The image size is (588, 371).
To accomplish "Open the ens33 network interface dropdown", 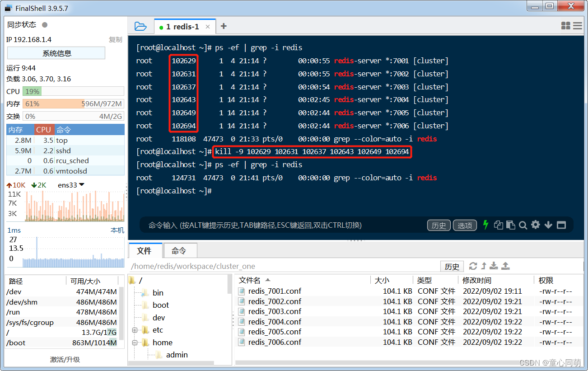I will point(71,185).
